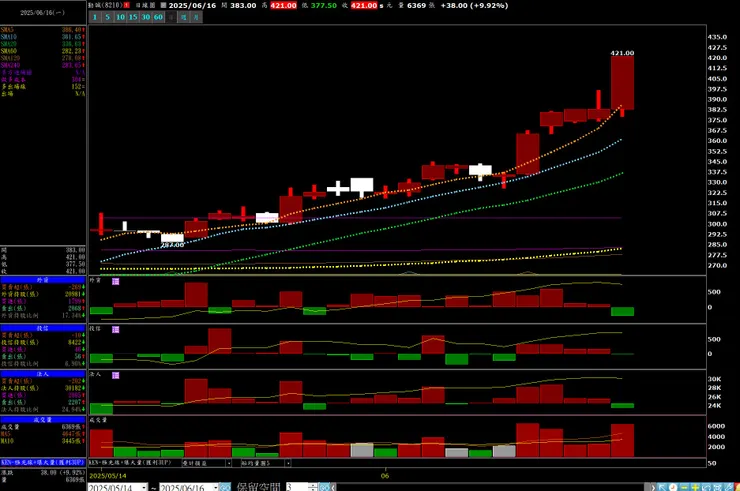Click the 300.0 price axis label
The image size is (740, 491).
717,224
